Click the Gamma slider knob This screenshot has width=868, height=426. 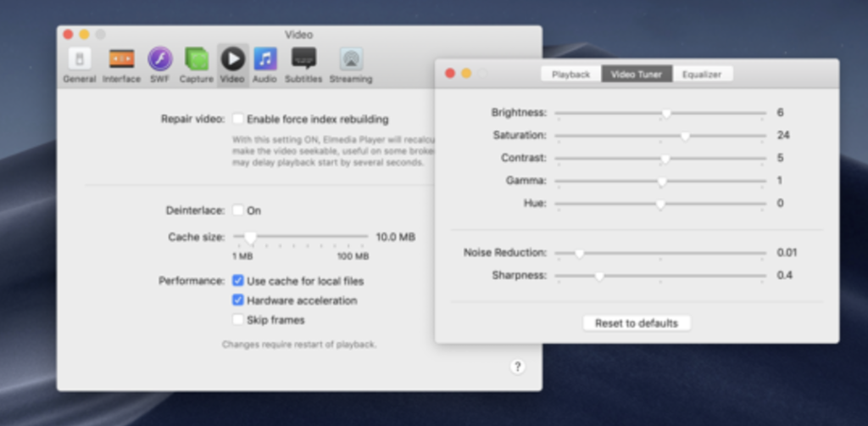click(x=661, y=182)
